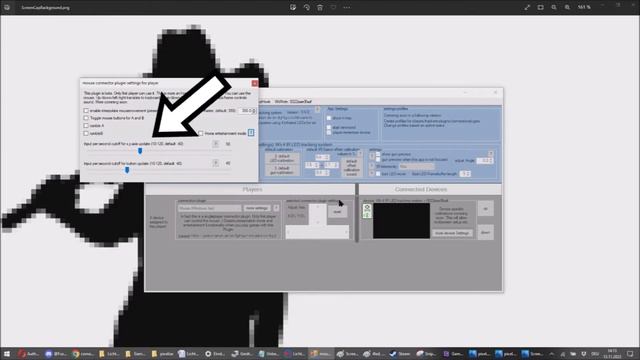640x360 pixels.
Task: Click the bottom offset value spinner
Action: 322,173
